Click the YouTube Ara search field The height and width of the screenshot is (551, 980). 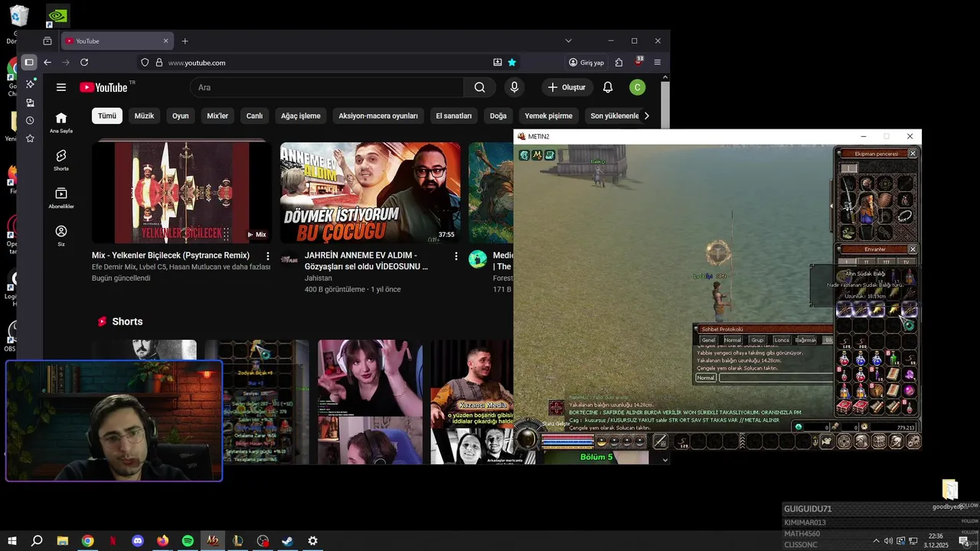[327, 87]
